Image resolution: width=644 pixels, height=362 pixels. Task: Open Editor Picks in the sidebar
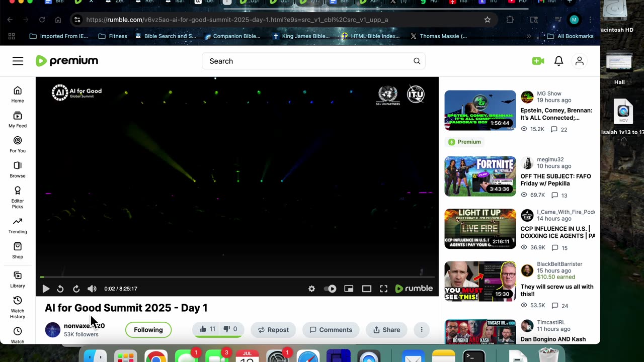pyautogui.click(x=18, y=197)
